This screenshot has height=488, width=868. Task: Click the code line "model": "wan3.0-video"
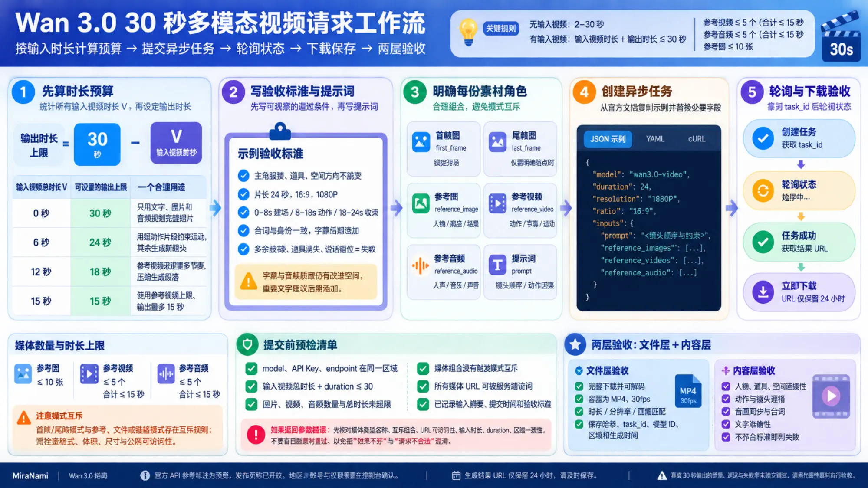click(641, 174)
